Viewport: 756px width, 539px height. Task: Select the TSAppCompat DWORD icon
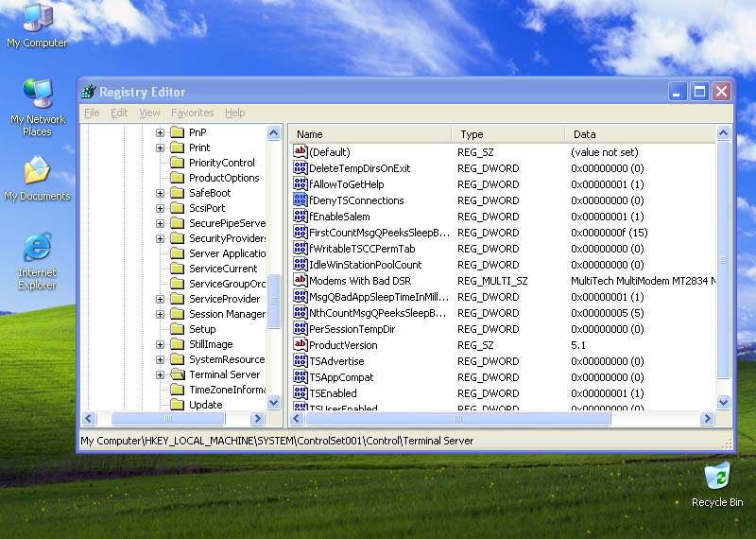[x=300, y=377]
